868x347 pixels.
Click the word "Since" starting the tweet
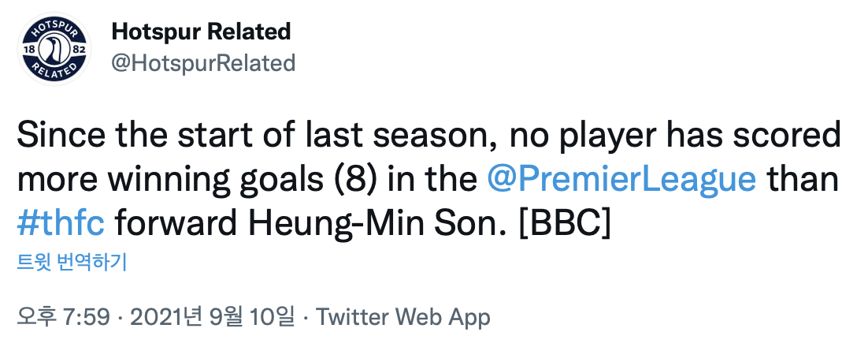(x=57, y=135)
